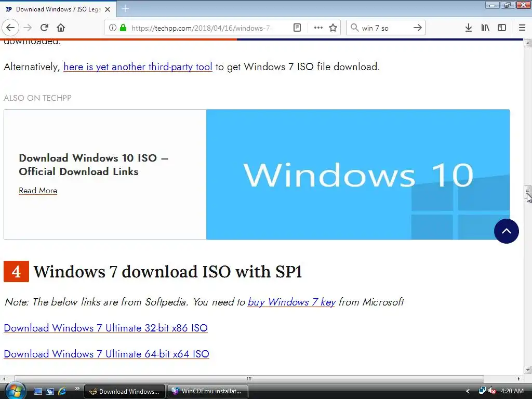This screenshot has height=399, width=532.
Task: Download Windows 7 Ultimate 32-bit x86 ISO
Action: point(105,328)
